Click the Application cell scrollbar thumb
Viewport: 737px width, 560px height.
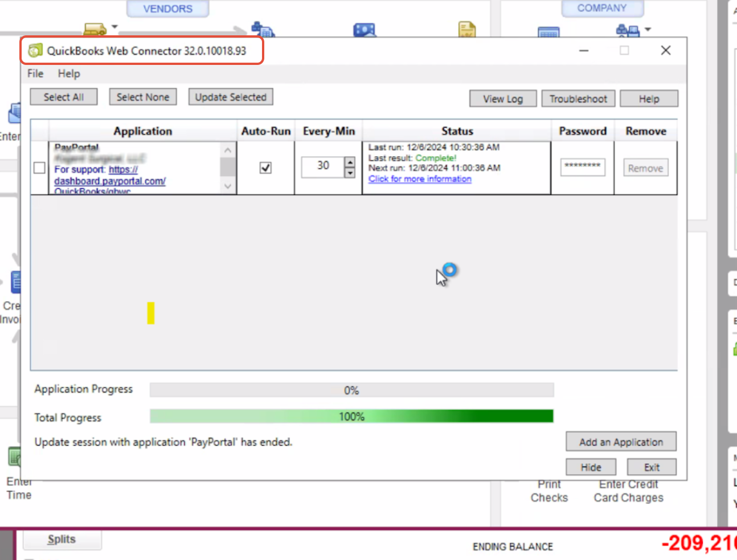point(228,167)
